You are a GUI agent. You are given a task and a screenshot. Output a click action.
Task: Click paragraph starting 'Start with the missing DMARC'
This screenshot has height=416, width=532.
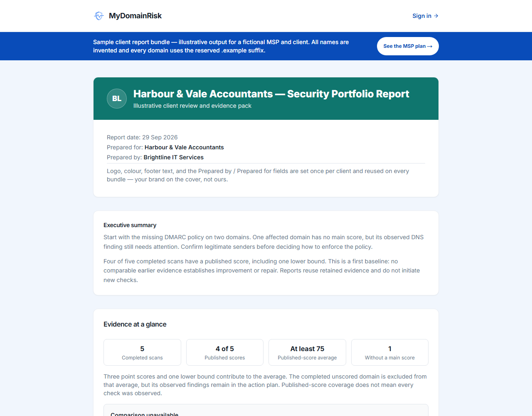tap(264, 242)
